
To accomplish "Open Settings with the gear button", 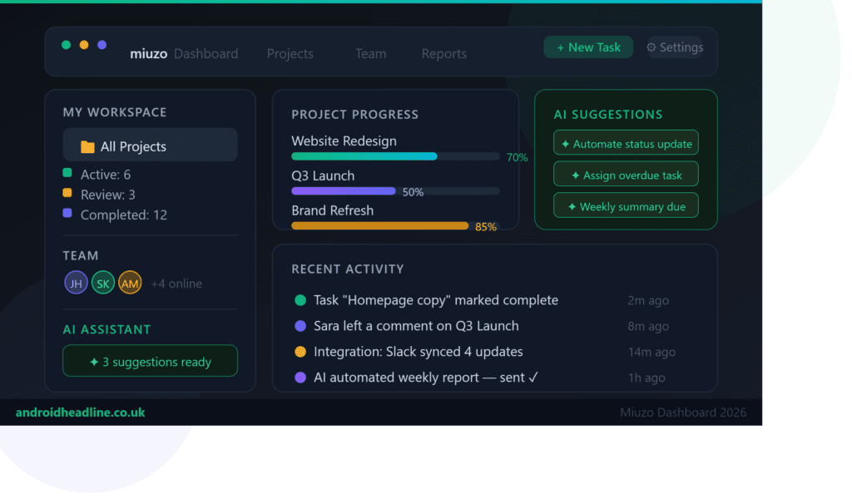I will (674, 47).
